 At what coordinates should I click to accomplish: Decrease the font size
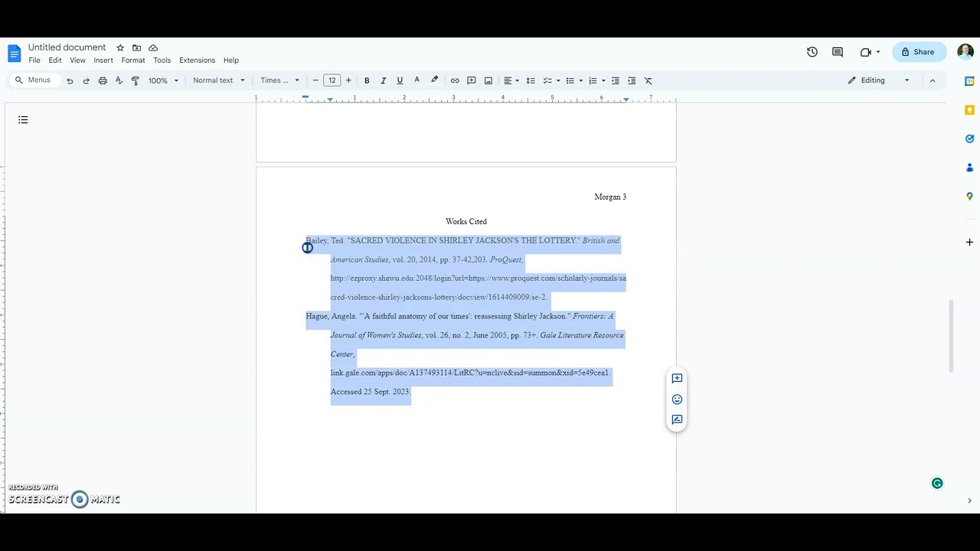point(315,80)
